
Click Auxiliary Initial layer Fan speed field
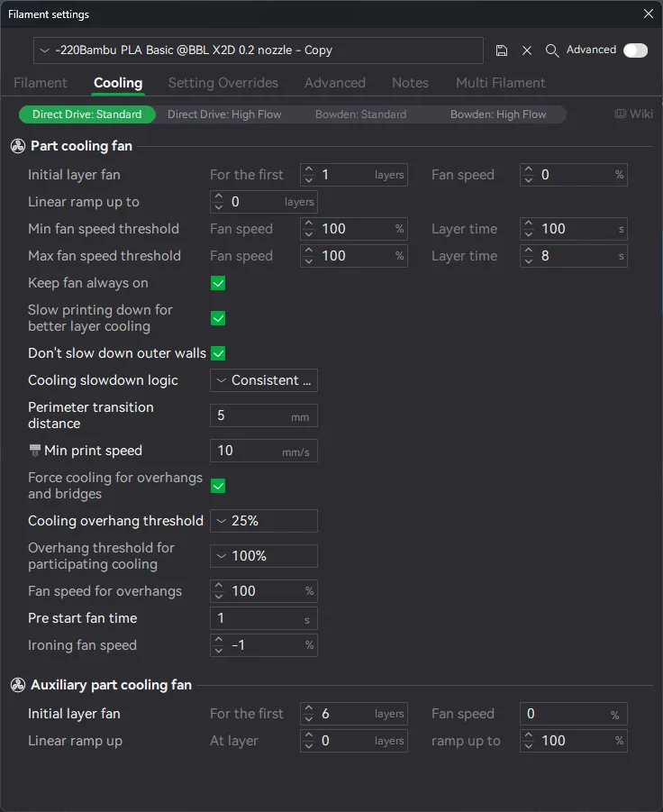[x=574, y=714]
